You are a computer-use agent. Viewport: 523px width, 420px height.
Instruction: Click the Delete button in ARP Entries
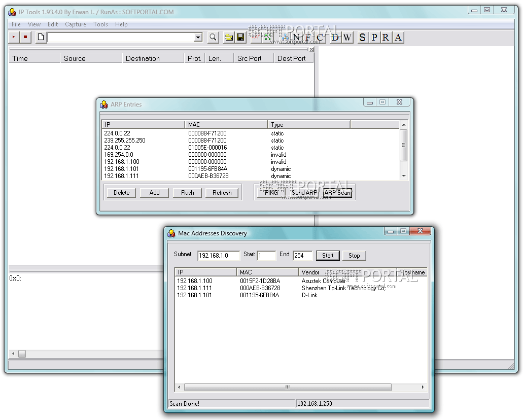tap(121, 193)
